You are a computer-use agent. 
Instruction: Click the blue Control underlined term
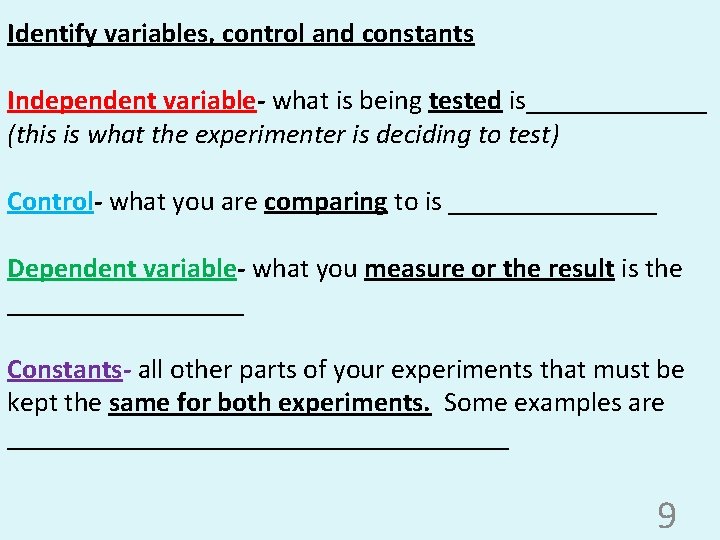coord(51,202)
